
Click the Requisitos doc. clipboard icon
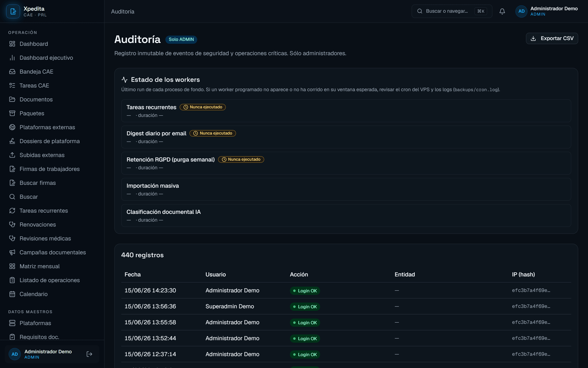pos(12,337)
